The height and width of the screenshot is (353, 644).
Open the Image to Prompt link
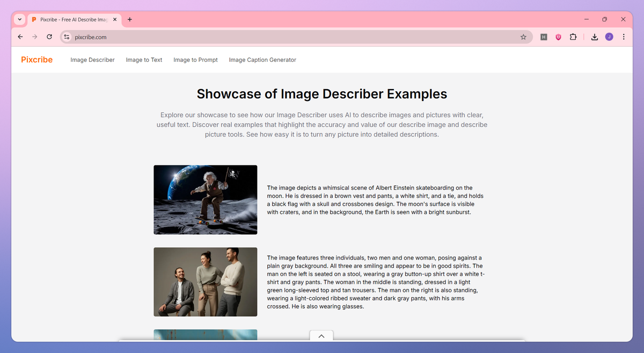pyautogui.click(x=195, y=60)
